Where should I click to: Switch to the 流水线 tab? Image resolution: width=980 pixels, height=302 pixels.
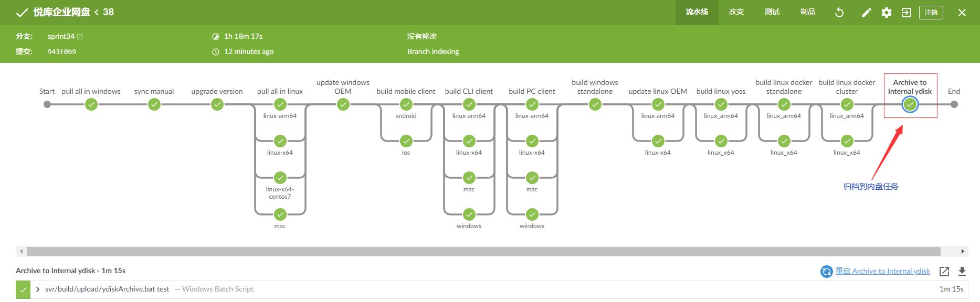(x=697, y=12)
